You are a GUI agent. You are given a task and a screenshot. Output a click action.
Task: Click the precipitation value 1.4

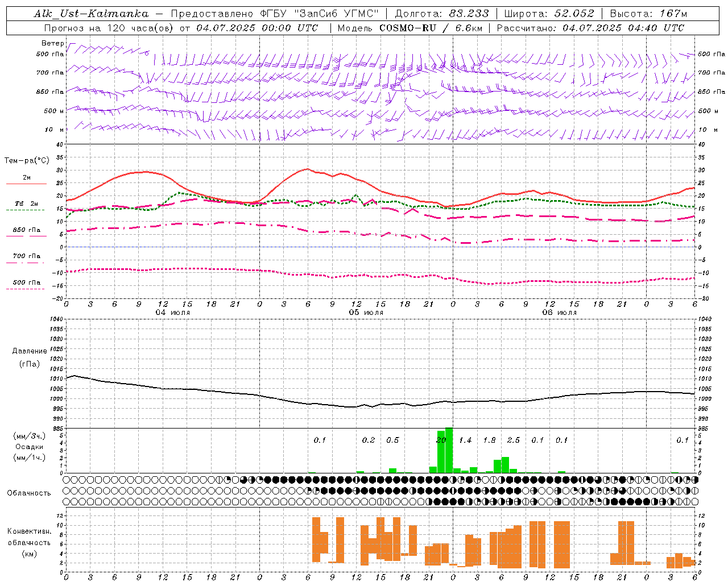tap(465, 440)
